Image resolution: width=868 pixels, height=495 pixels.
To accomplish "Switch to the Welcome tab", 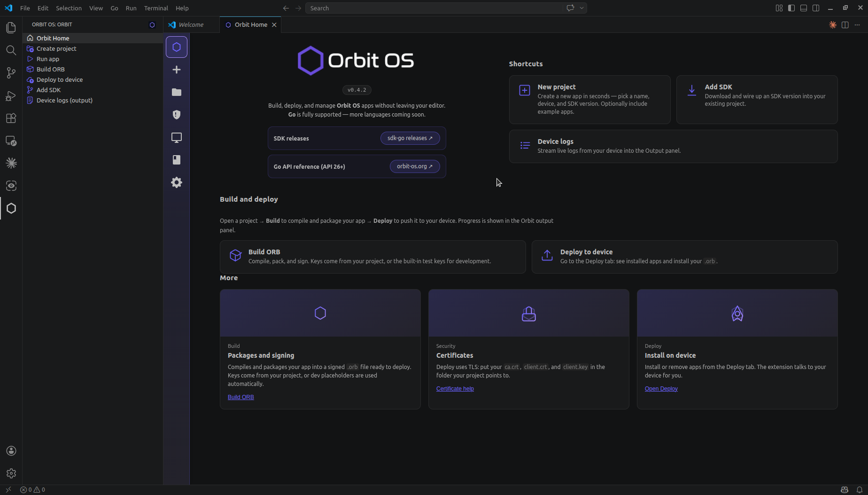I will (x=191, y=25).
